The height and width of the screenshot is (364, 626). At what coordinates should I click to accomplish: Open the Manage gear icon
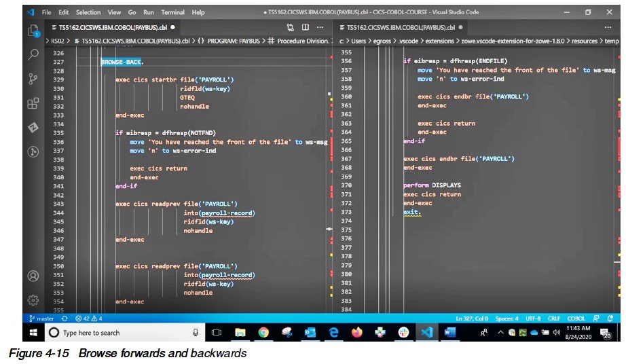tap(33, 299)
